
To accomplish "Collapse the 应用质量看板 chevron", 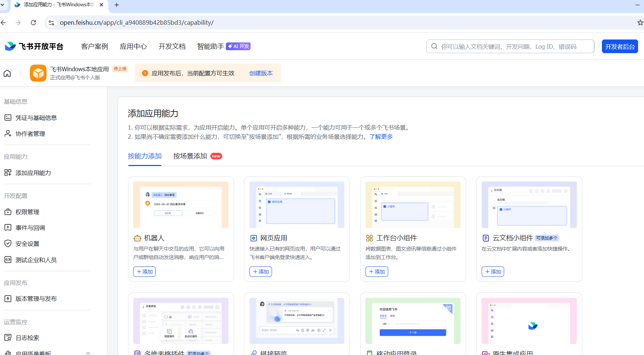I will tap(88, 353).
